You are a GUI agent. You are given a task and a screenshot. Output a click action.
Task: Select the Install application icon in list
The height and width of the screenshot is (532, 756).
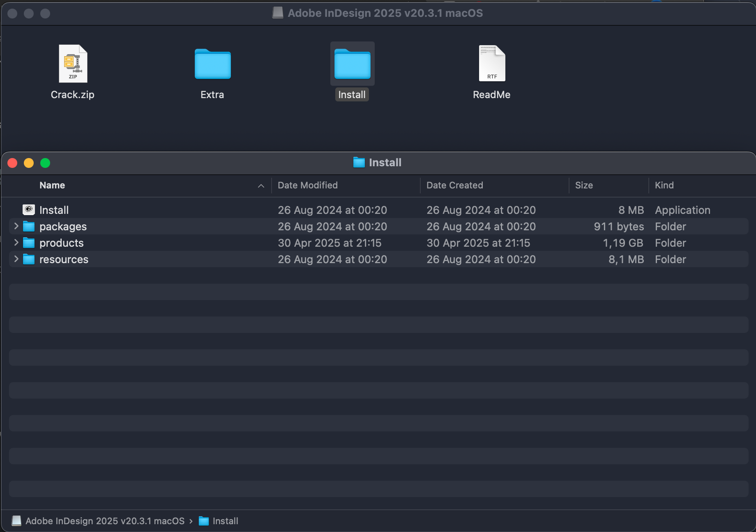(29, 210)
